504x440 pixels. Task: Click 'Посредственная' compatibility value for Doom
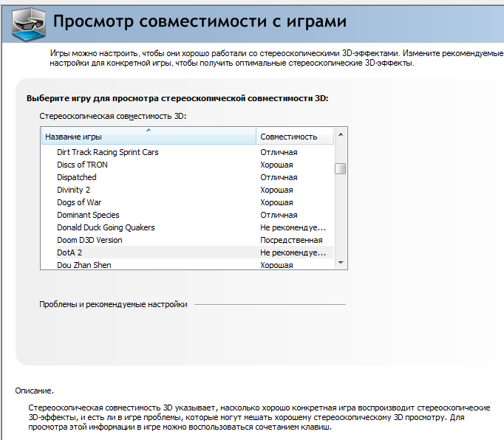(x=291, y=240)
